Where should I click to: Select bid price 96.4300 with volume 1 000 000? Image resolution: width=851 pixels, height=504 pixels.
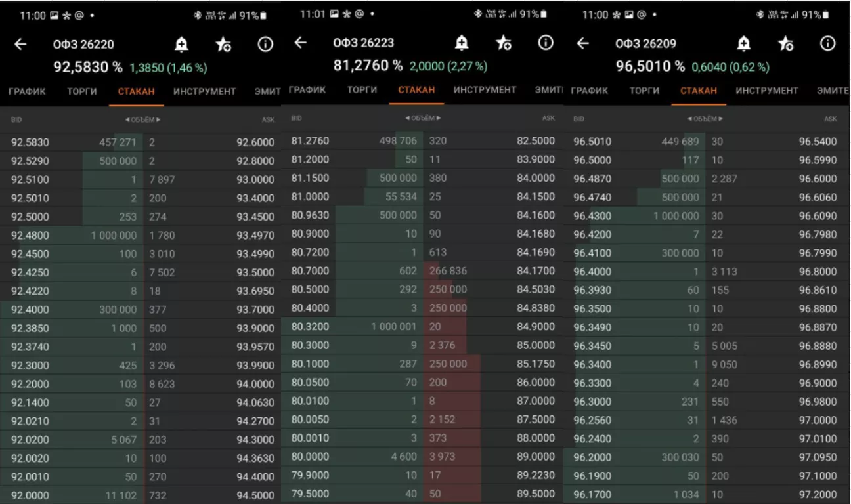(592, 216)
